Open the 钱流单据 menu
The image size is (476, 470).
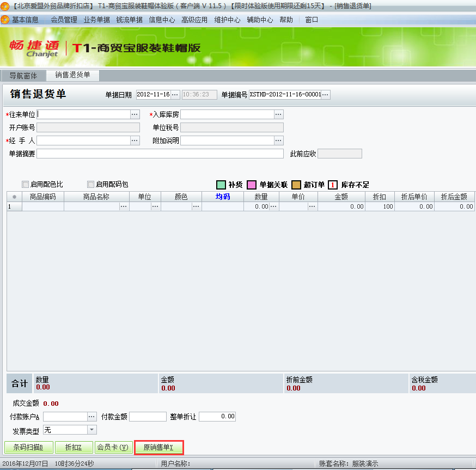point(129,20)
